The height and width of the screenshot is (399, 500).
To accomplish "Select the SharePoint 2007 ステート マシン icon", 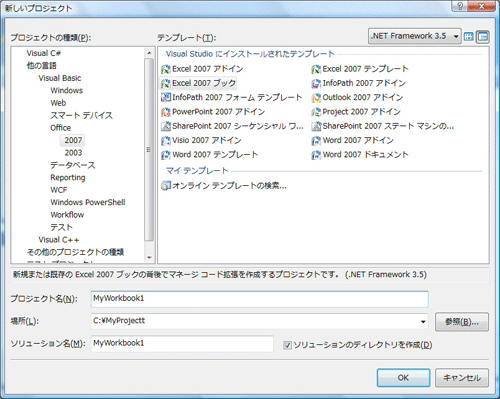I will click(316, 126).
